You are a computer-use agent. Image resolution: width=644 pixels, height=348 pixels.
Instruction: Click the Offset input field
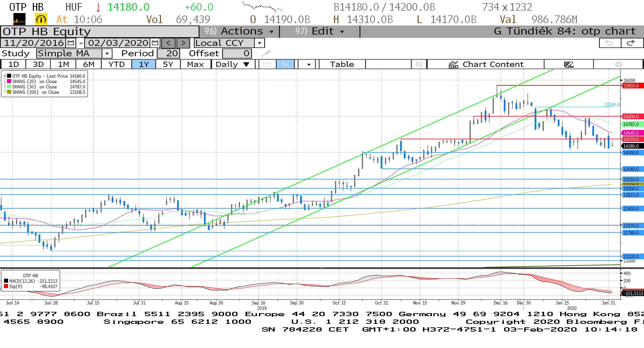pos(237,53)
